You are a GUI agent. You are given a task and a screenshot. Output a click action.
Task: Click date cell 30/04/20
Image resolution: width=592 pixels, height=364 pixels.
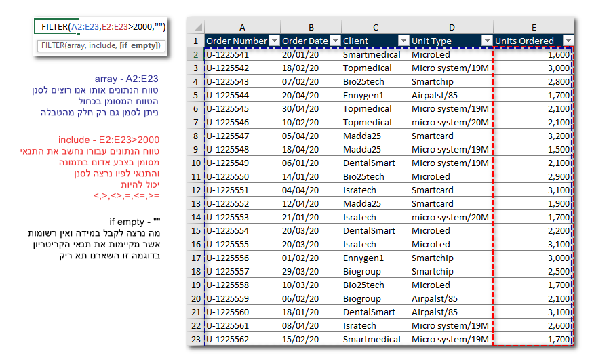tap(311, 108)
